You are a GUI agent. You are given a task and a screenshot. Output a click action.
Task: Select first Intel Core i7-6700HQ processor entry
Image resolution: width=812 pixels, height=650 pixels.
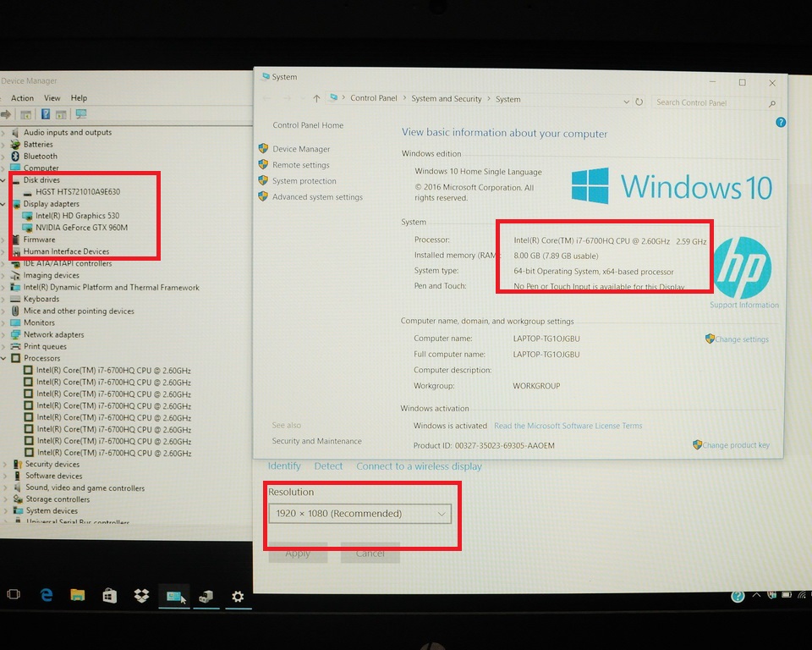113,371
